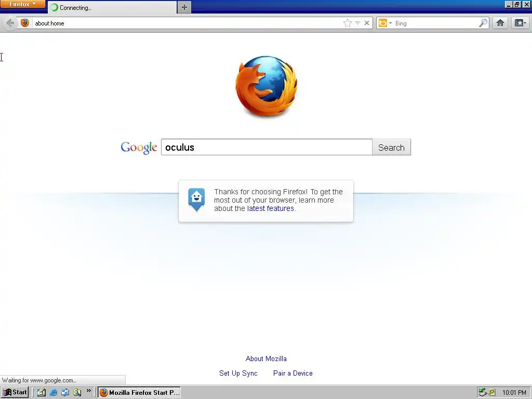Open the Bing search engine dropdown

click(x=385, y=23)
